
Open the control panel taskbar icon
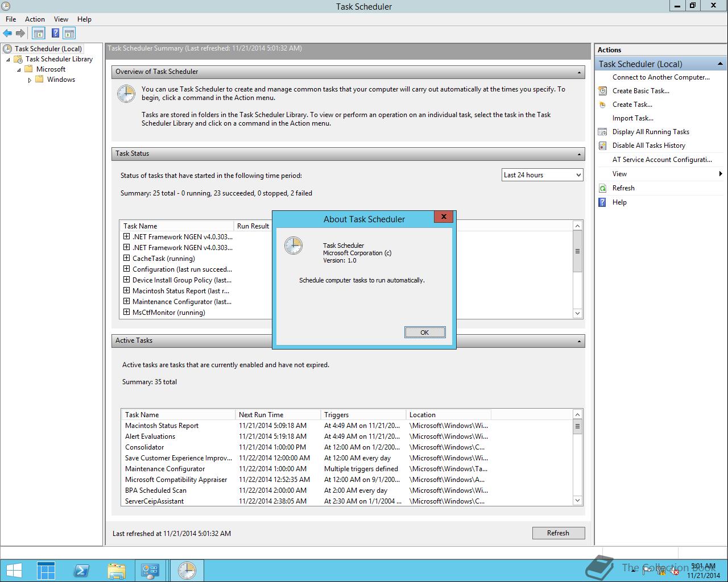(150, 571)
